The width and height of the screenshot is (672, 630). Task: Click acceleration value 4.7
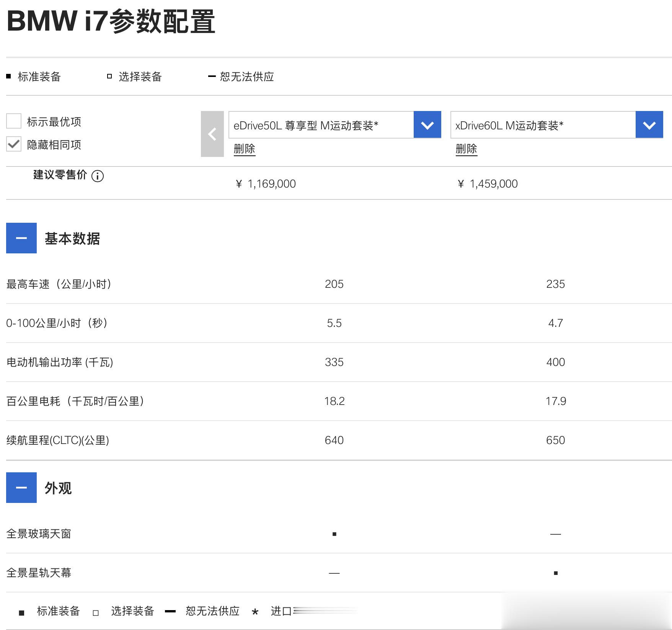coord(556,323)
